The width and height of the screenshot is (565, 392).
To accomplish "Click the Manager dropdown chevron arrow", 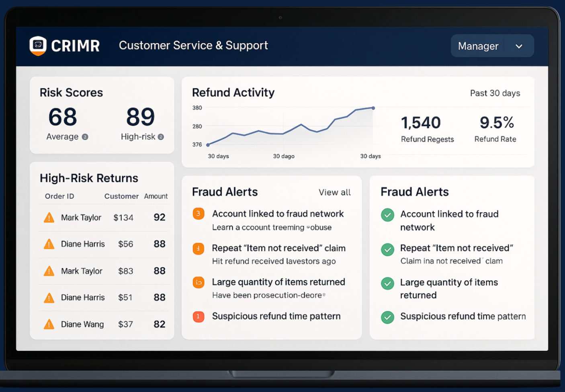I will point(519,46).
